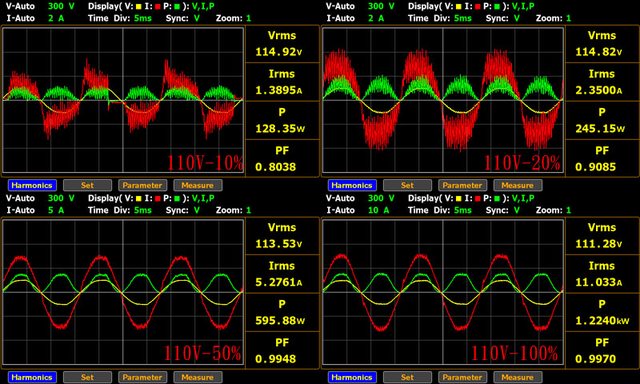Click Zoom value in the 110V-50% panel
Image resolution: width=640 pixels, height=384 pixels.
(x=249, y=210)
